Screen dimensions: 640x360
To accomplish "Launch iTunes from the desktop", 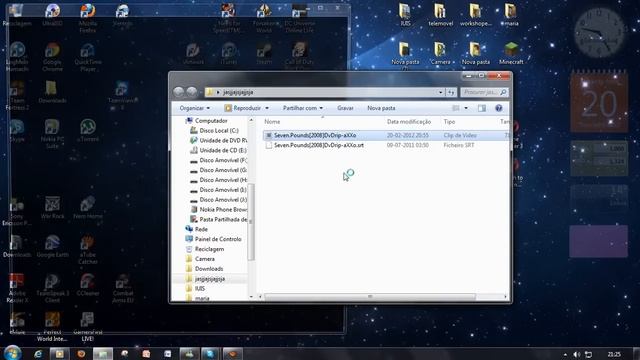I will (x=229, y=53).
